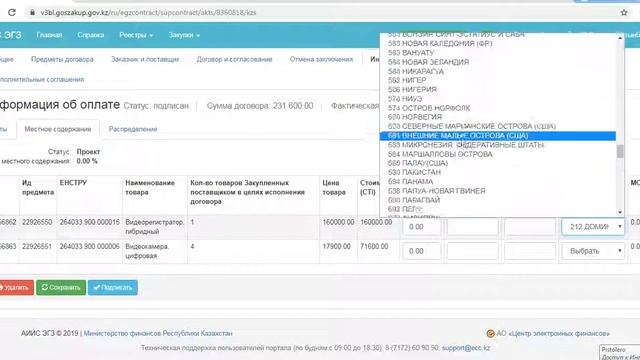Image resolution: width=640 pixels, height=360 pixels.
Task: Choose ВАНУАТУ from the country list
Action: click(498, 53)
